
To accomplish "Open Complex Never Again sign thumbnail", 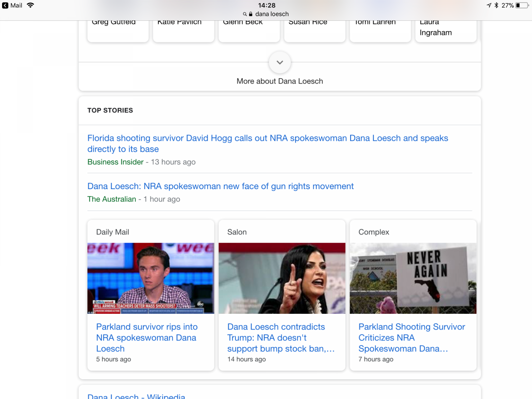I will click(x=413, y=278).
